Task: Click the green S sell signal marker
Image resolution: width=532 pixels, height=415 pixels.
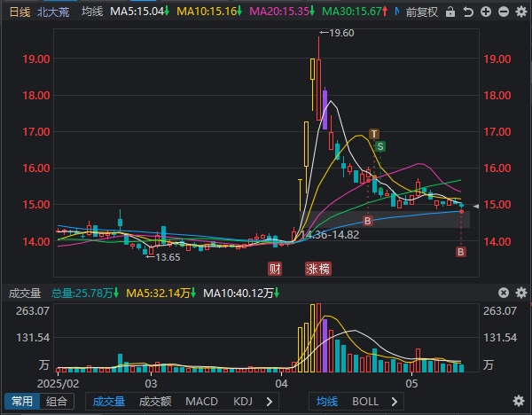Action: pos(379,146)
